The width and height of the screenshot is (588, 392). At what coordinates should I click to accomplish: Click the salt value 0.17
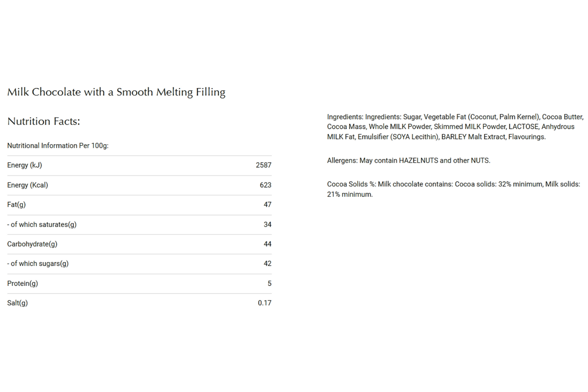pos(265,303)
